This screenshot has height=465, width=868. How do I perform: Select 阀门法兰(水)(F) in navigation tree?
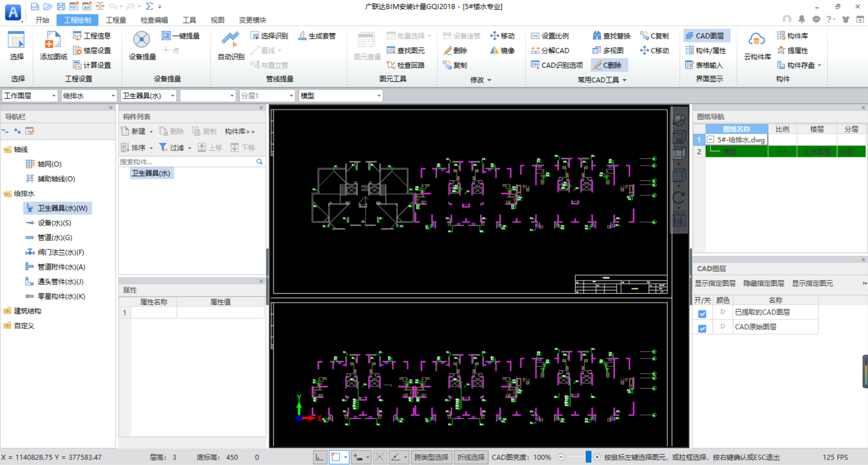pos(61,252)
